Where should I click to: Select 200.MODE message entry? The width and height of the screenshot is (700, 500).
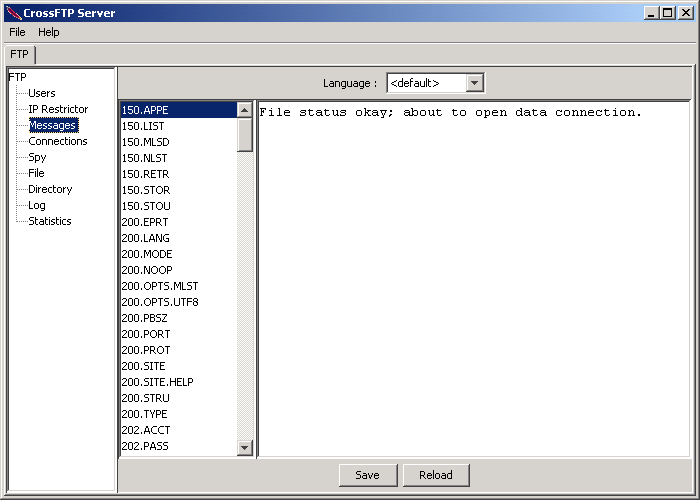point(179,254)
